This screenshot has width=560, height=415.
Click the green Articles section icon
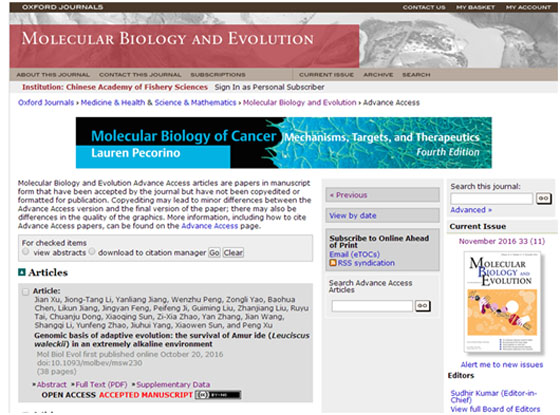point(22,272)
